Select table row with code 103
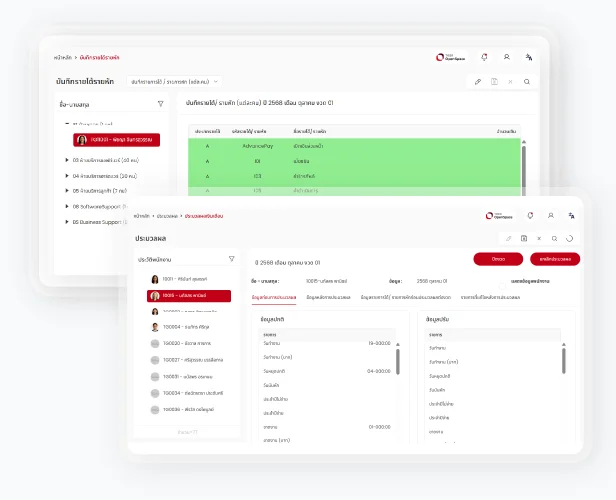Screen dimensions: 616x500 pos(354,176)
